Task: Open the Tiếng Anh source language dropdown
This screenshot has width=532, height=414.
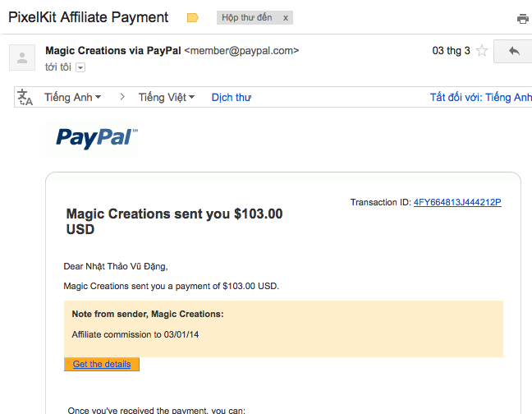Action: [x=73, y=97]
